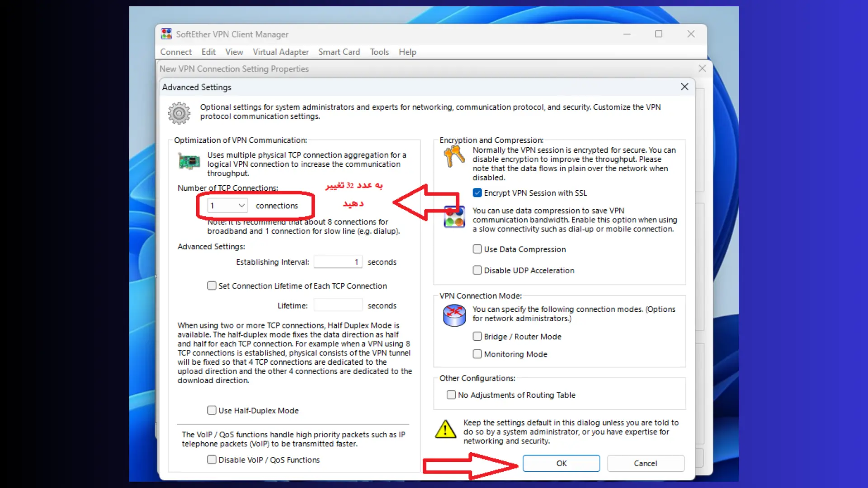
Task: Close the Advanced Settings dialog
Action: pos(684,87)
